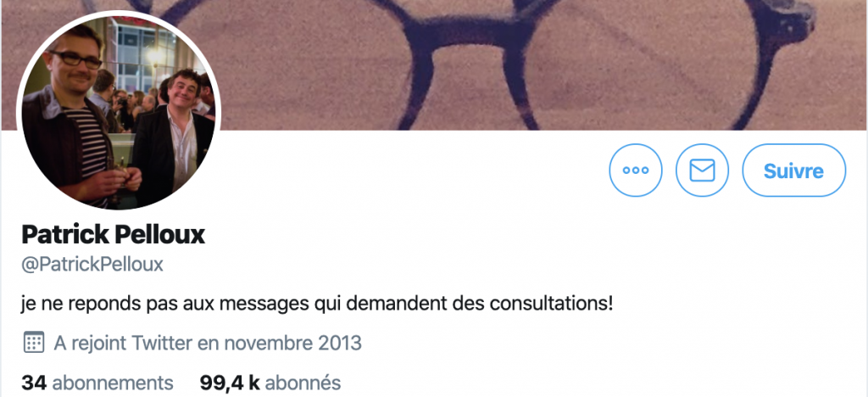Open the 34 abonnements list
Image resolution: width=868 pixels, height=397 pixels.
point(97,383)
